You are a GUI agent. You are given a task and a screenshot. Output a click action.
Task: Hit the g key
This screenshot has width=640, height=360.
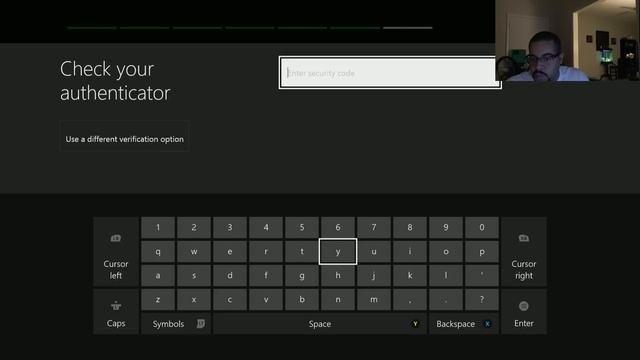pyautogui.click(x=302, y=276)
